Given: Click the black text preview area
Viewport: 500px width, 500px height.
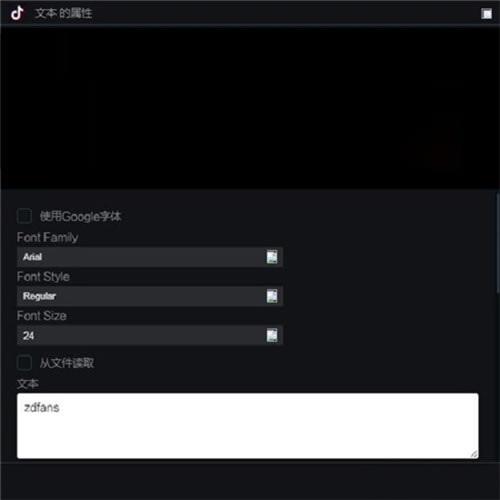Looking at the screenshot, I should point(250,108).
